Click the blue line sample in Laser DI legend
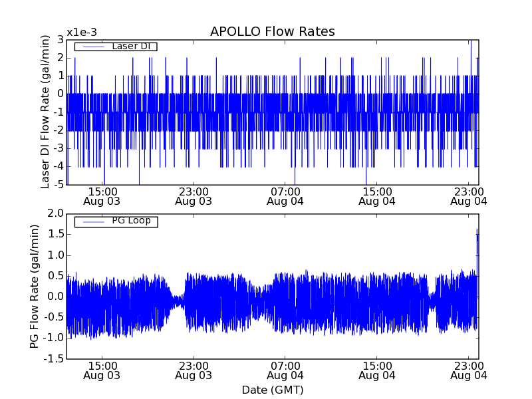The width and height of the screenshot is (532, 399). 92,47
